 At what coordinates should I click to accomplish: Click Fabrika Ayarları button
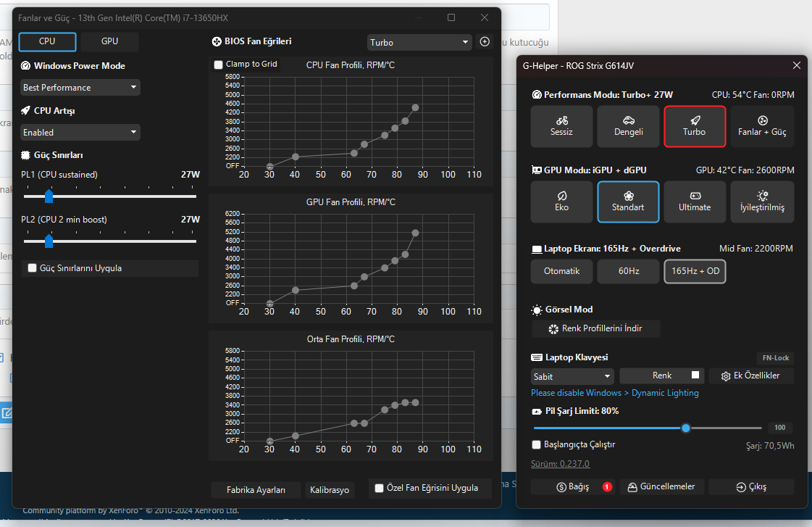point(256,490)
